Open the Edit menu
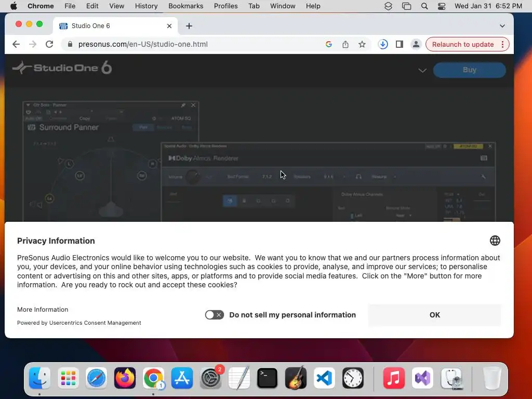 (x=92, y=6)
